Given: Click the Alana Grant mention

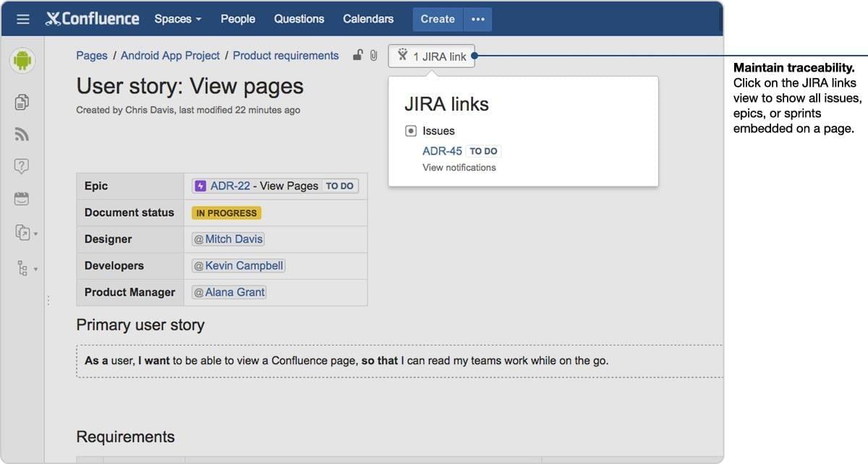Looking at the screenshot, I should 229,293.
